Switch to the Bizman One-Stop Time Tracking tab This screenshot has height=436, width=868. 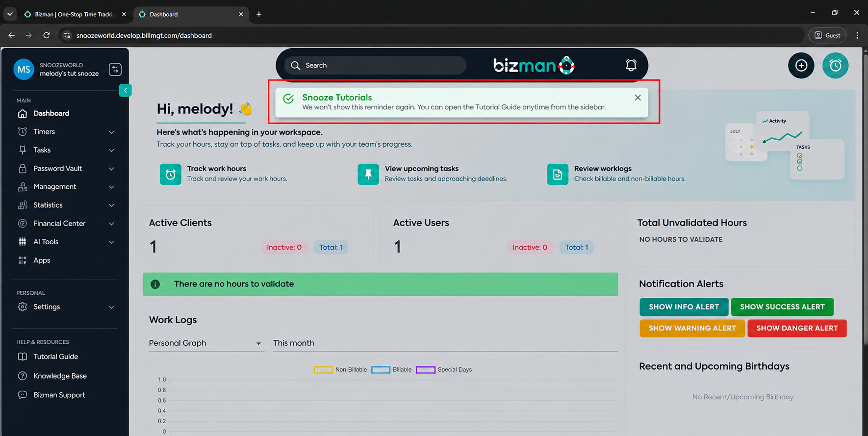point(76,14)
